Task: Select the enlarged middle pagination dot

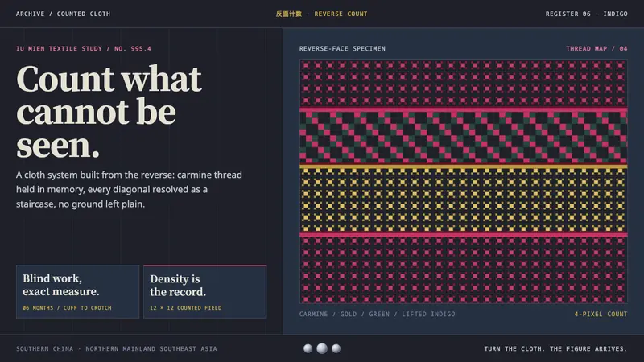Action: (322, 348)
